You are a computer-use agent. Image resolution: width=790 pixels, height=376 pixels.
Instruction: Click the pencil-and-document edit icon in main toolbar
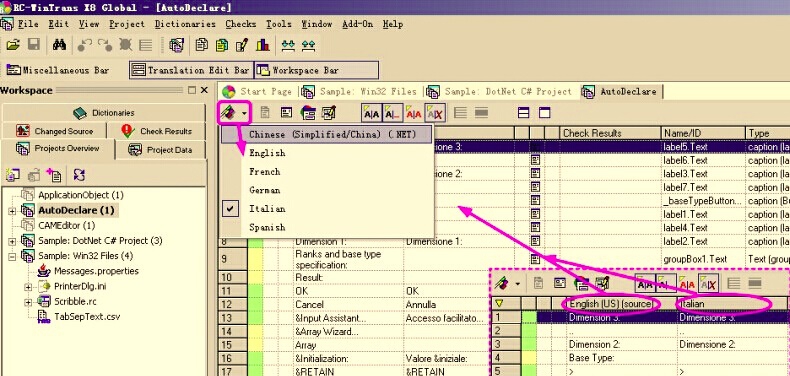(x=242, y=45)
